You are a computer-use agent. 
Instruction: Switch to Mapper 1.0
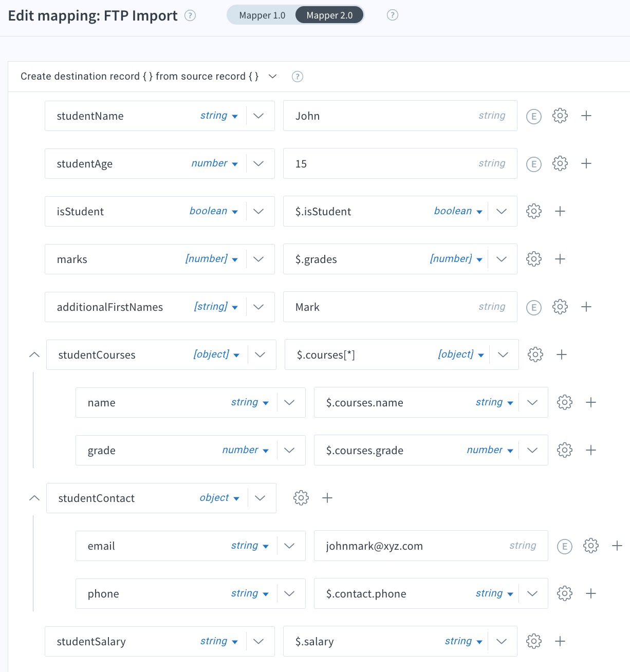click(x=262, y=15)
